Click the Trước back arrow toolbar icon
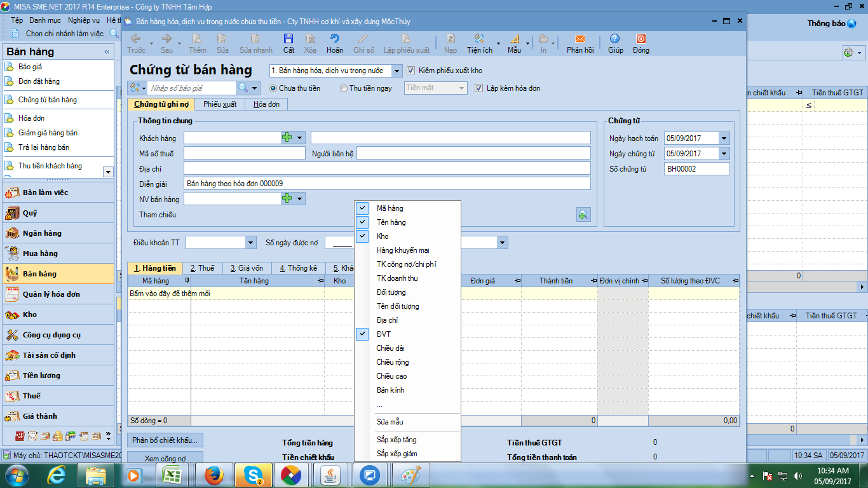Screen dimensions: 868x488 click(135, 39)
